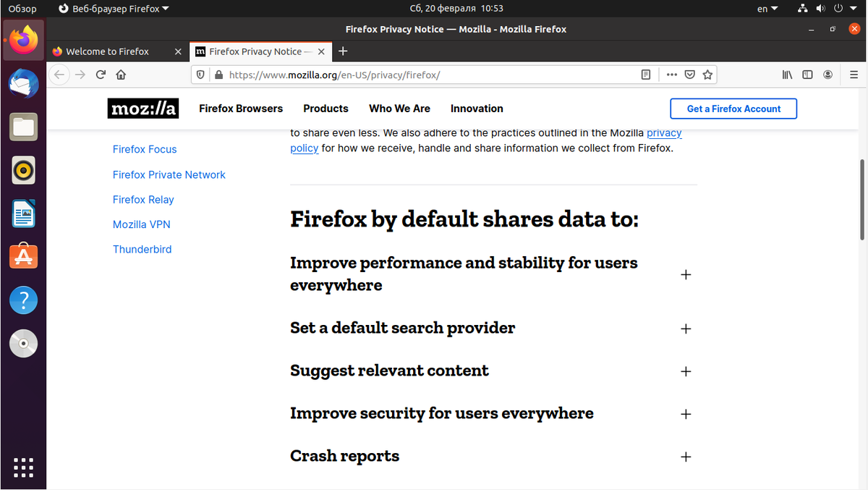Screen dimensions: 868x490
Task: Open Firefox Browsers nav menu
Action: [241, 109]
